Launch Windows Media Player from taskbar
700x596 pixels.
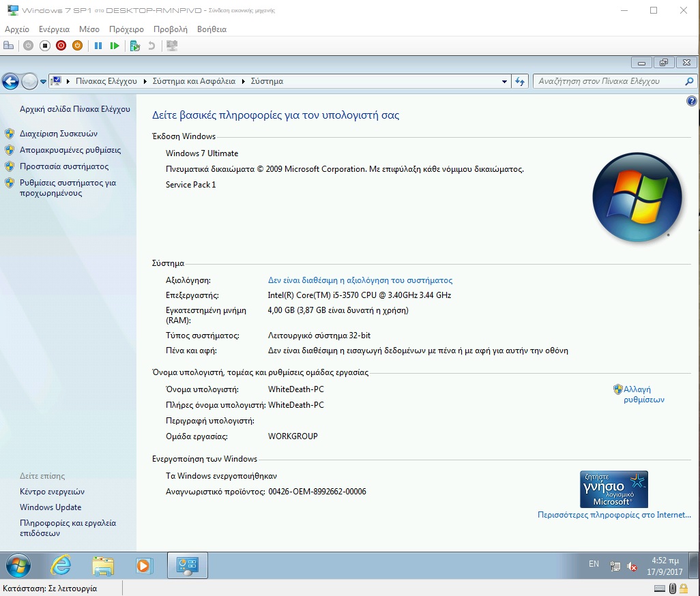point(144,566)
